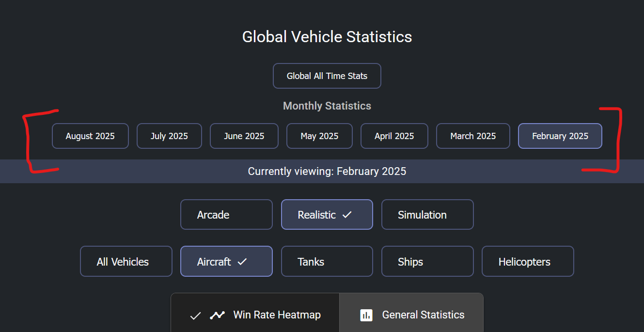Show All Vehicles category

click(x=126, y=262)
